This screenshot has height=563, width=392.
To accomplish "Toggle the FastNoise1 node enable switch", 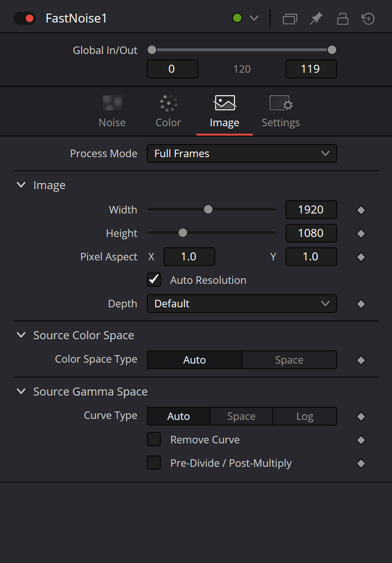I will coord(25,19).
